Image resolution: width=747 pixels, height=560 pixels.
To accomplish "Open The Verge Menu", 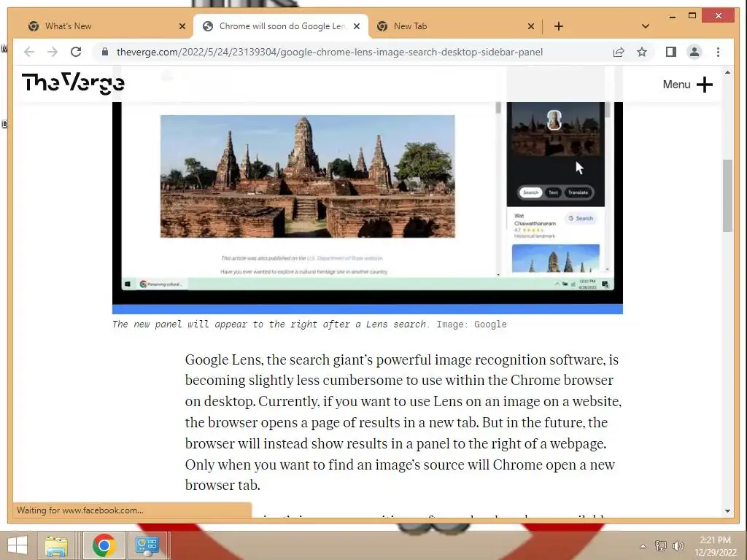I will 676,85.
